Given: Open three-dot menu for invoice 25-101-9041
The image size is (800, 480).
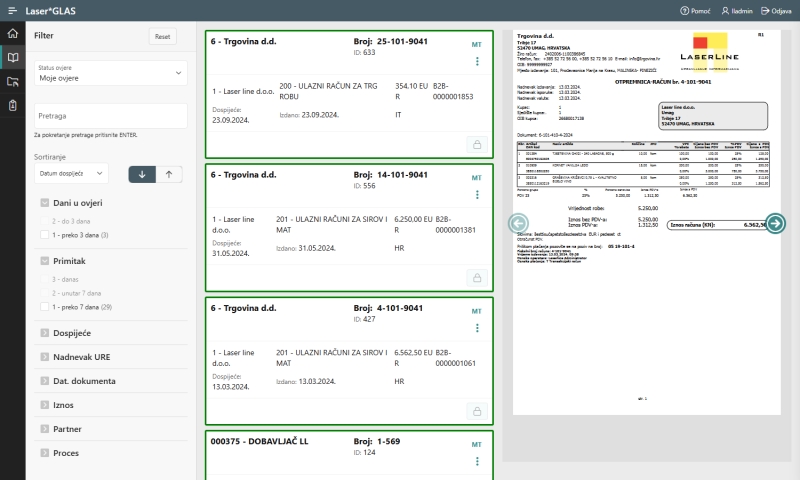Looking at the screenshot, I should pos(477,61).
